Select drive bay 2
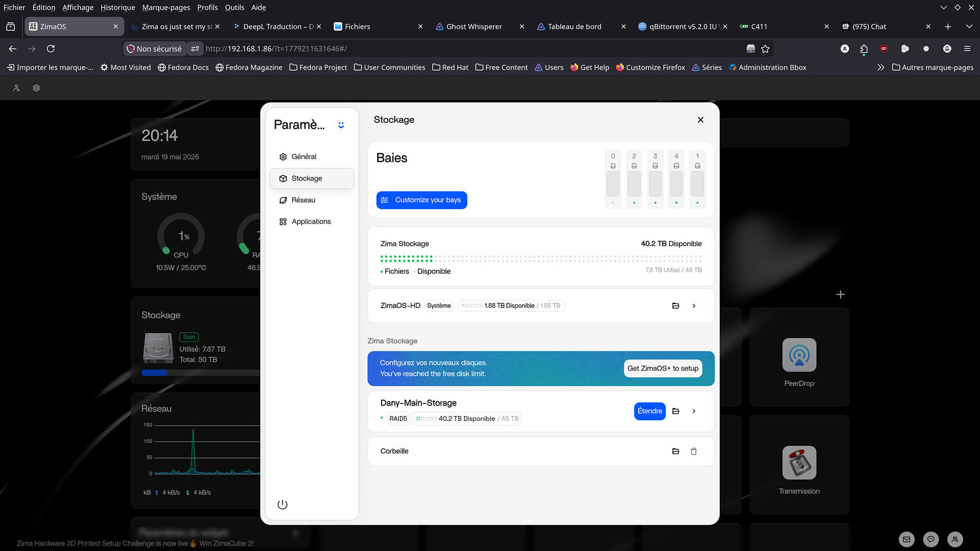Screen dimensions: 980x551 point(634,179)
